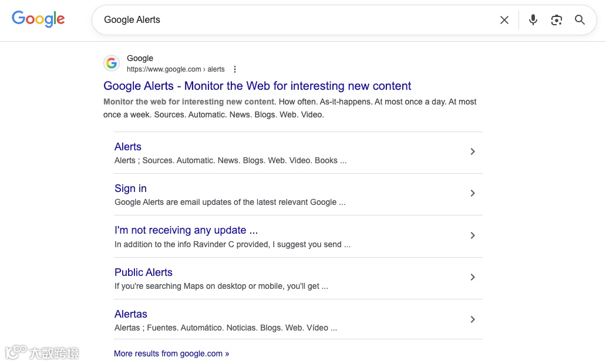Screen dimensions: 606x364
Task: Select snippet 'If you're searching Maps on desktop'
Action: tap(221, 286)
